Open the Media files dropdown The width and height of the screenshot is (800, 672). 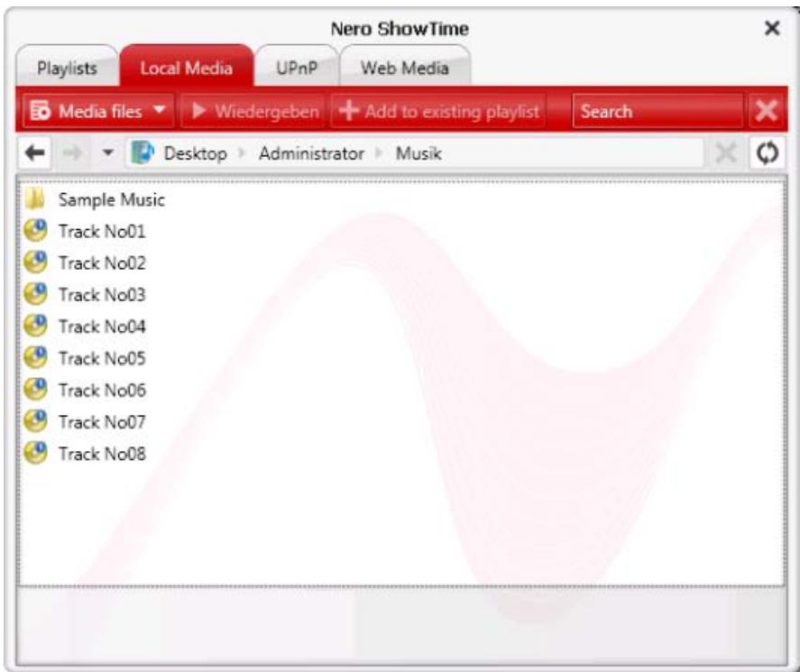click(x=98, y=111)
